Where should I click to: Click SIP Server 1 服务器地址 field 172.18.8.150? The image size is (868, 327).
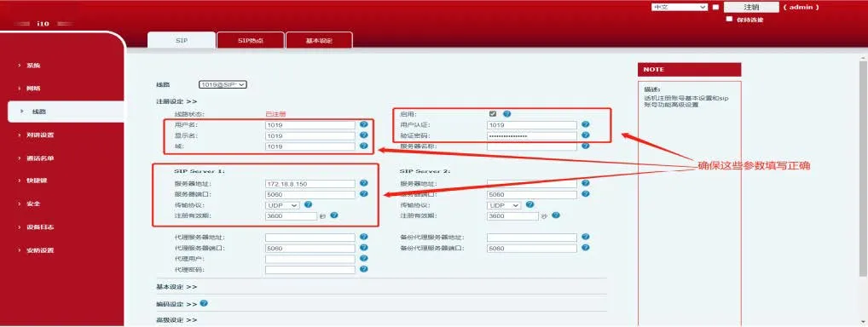[x=310, y=184]
